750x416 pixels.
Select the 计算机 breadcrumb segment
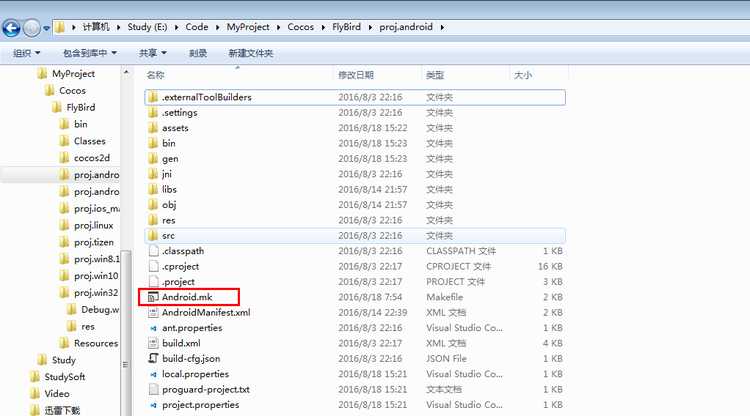click(96, 27)
